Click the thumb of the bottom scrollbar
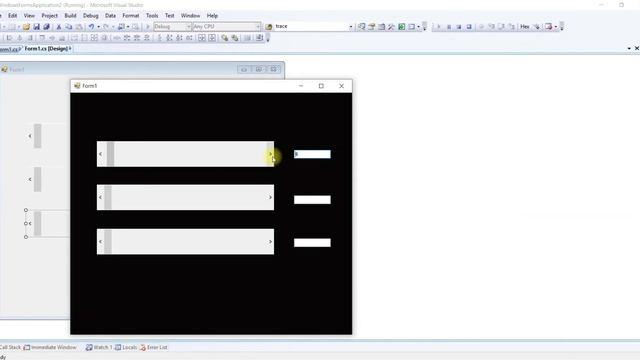640x360 pixels. pyautogui.click(x=108, y=242)
